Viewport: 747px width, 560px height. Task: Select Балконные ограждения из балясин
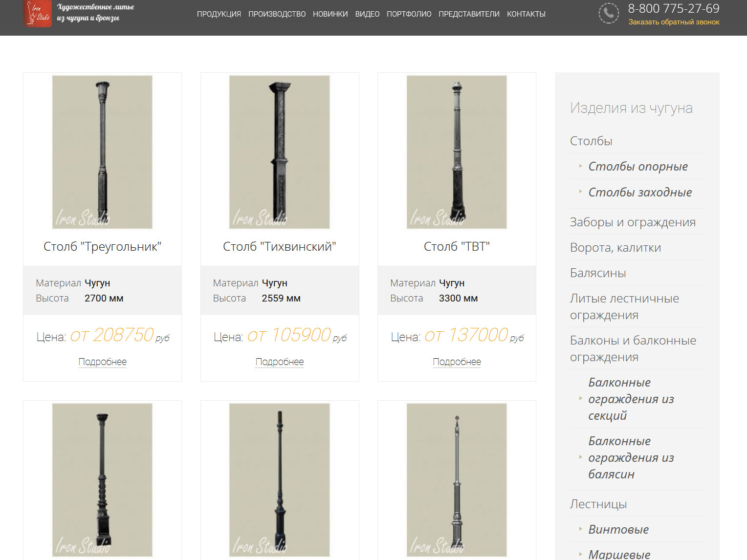[x=631, y=457]
